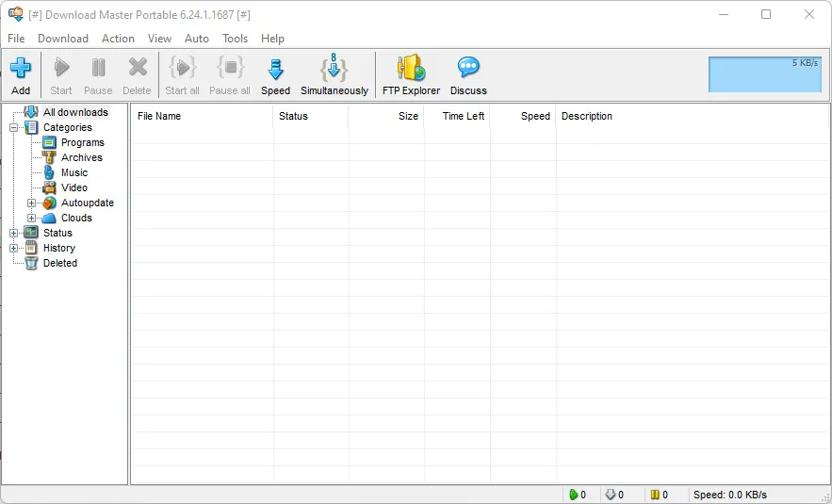Open the Action menu
The width and height of the screenshot is (832, 504).
[x=118, y=39]
